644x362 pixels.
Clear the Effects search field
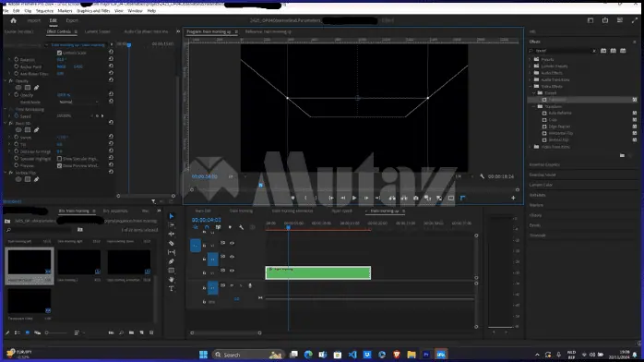tap(594, 51)
